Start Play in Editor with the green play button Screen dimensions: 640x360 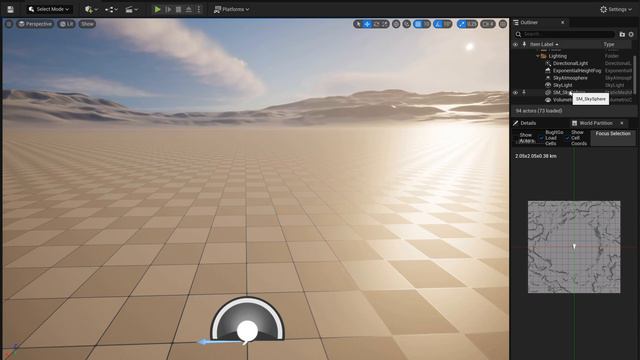157,9
